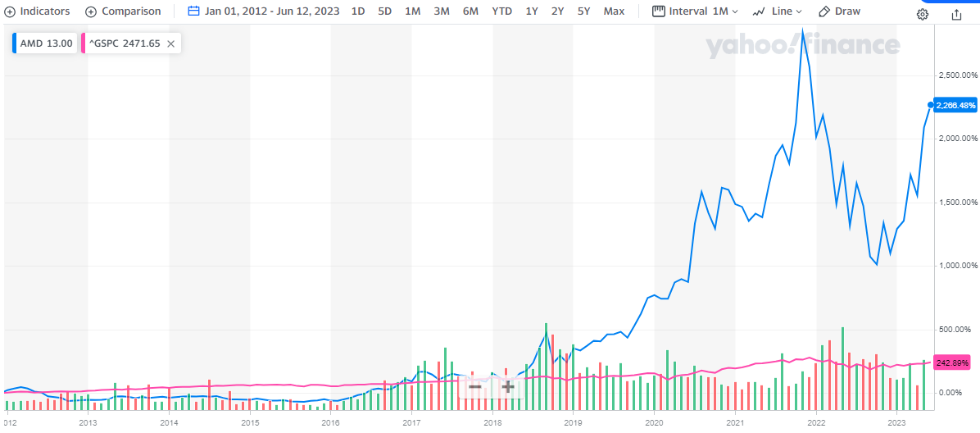Zoom out with the minus button

475,387
